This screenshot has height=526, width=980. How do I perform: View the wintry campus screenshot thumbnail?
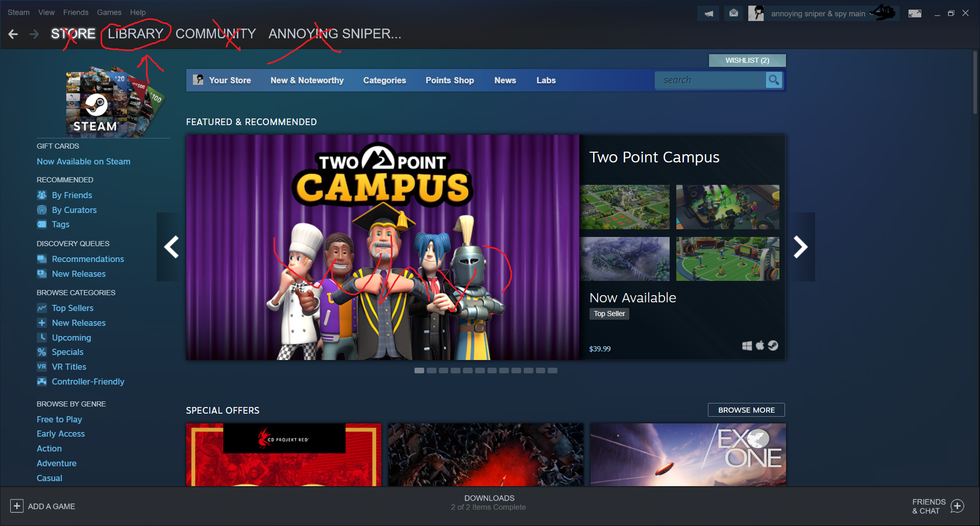tap(625, 259)
